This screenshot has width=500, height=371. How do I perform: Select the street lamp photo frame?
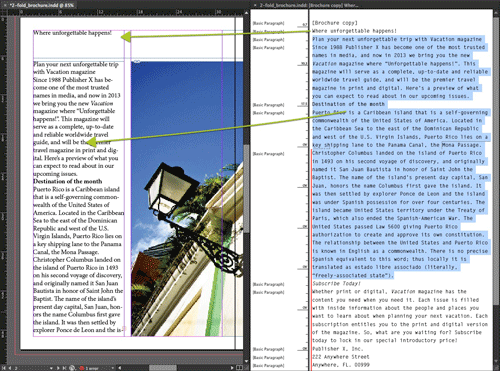(x=187, y=199)
